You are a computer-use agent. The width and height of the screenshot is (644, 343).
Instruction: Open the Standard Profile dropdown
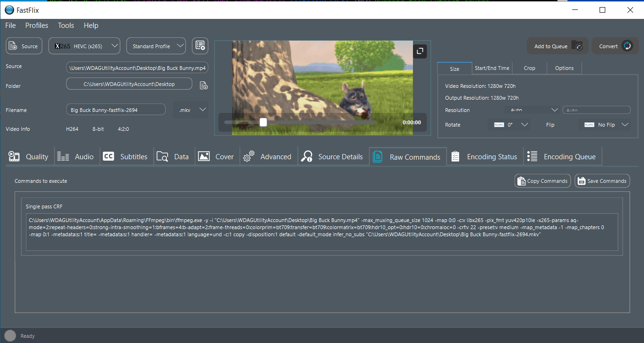pos(156,46)
